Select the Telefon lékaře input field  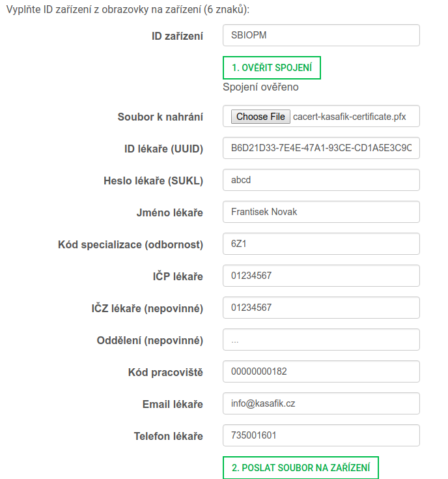click(x=321, y=435)
